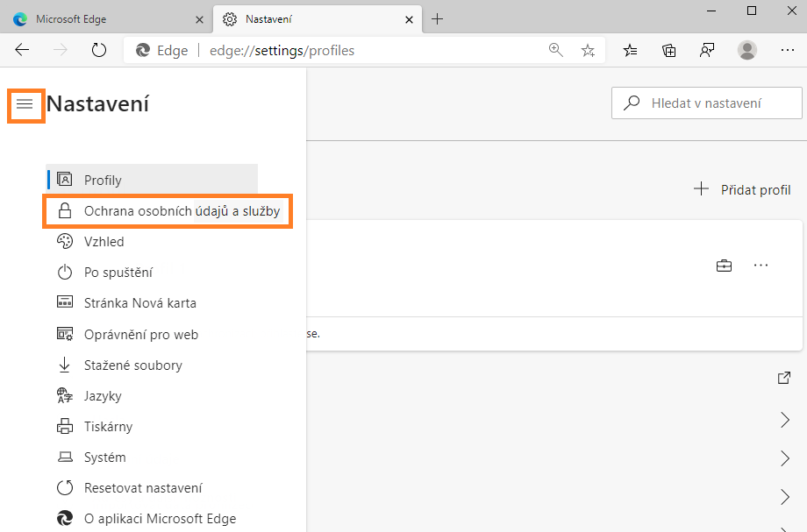Open profile card more options dots
Viewport: 807px width, 532px height.
tap(761, 266)
